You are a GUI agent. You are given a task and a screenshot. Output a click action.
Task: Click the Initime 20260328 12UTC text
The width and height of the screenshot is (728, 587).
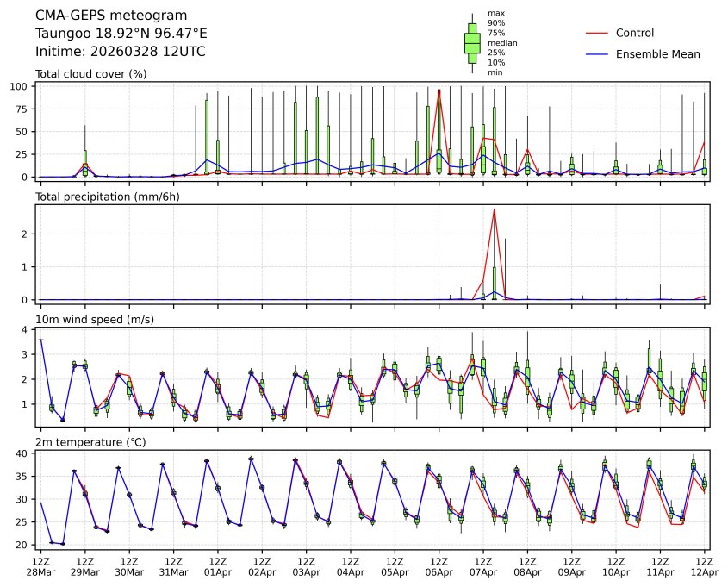120,51
